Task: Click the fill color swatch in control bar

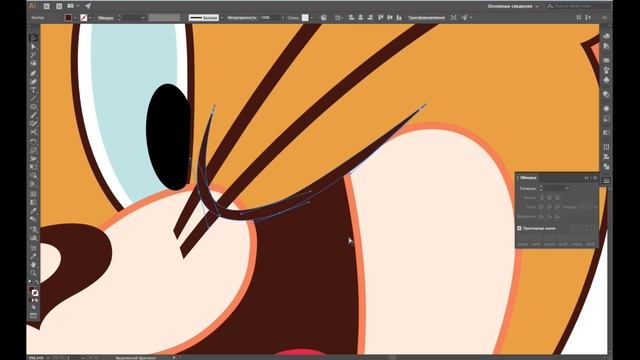Action: click(69, 18)
